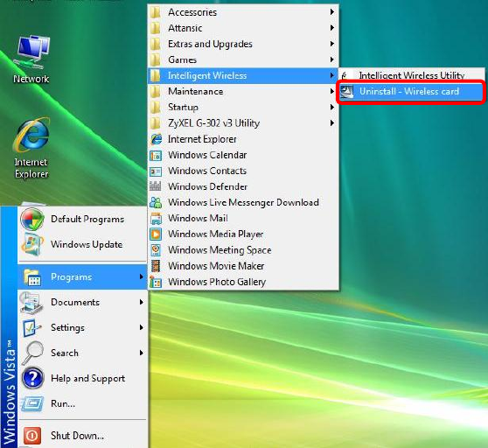Click Windows Meeting Space entry
This screenshot has width=488, height=448.
[243, 250]
